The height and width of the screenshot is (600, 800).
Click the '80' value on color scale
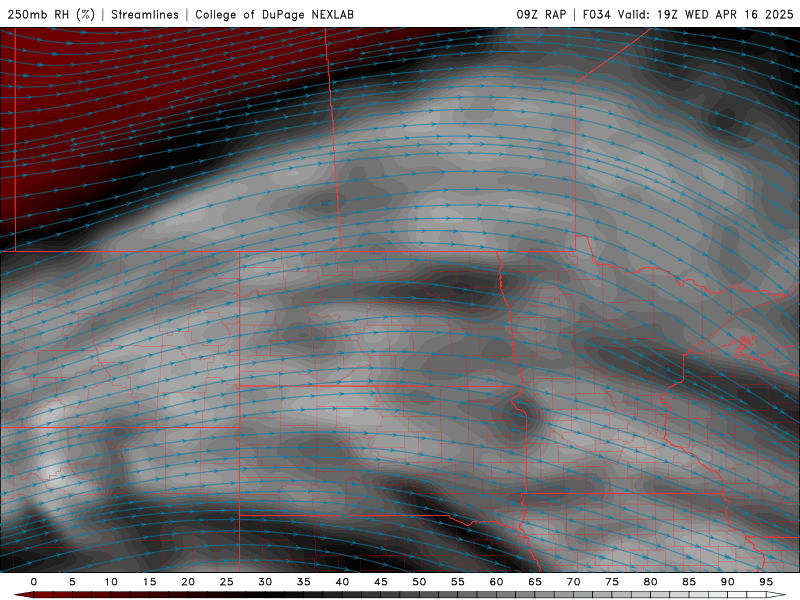point(651,582)
